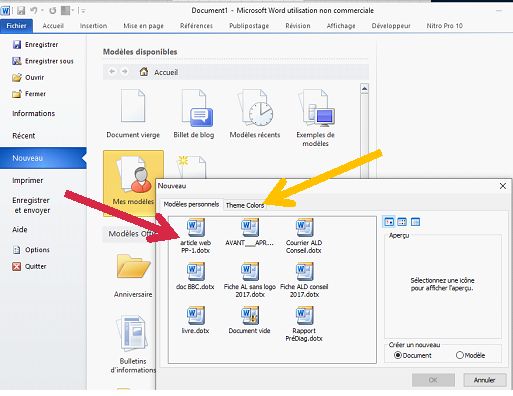Select the AVANT___APR... template file

(249, 232)
